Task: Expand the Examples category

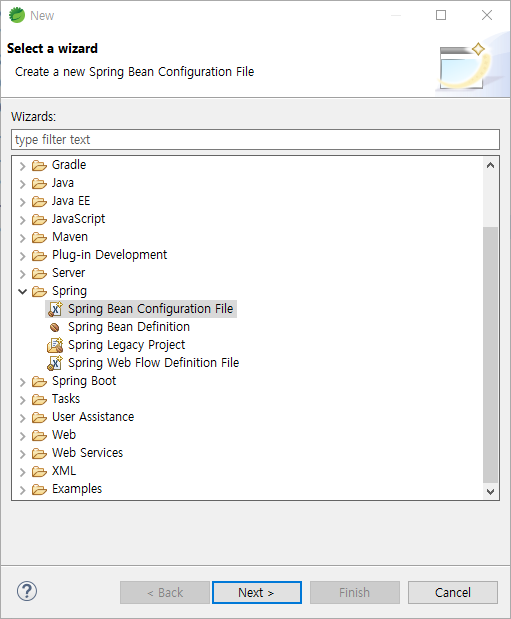Action: click(23, 490)
